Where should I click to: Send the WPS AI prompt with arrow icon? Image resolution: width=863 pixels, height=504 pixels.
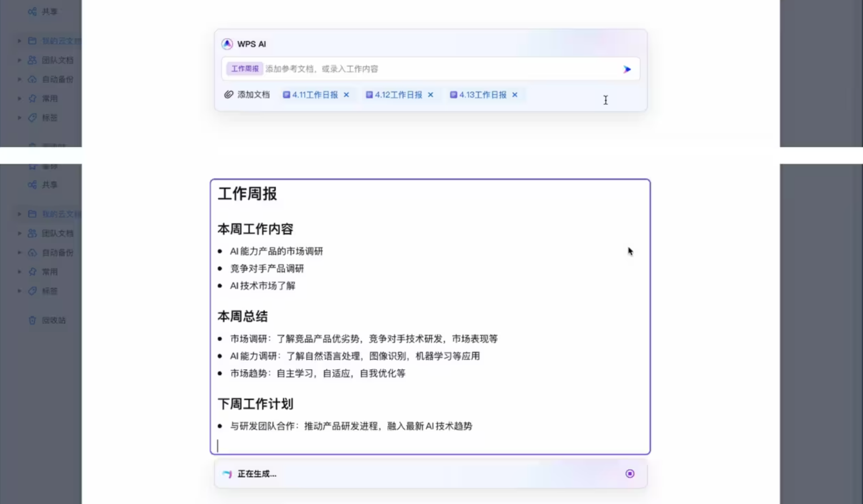click(627, 69)
